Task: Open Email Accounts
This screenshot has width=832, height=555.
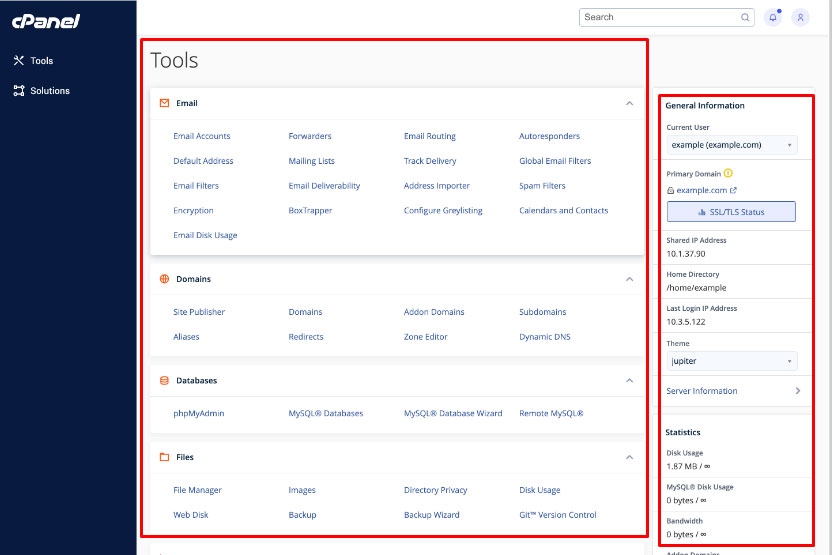Action: coord(202,136)
